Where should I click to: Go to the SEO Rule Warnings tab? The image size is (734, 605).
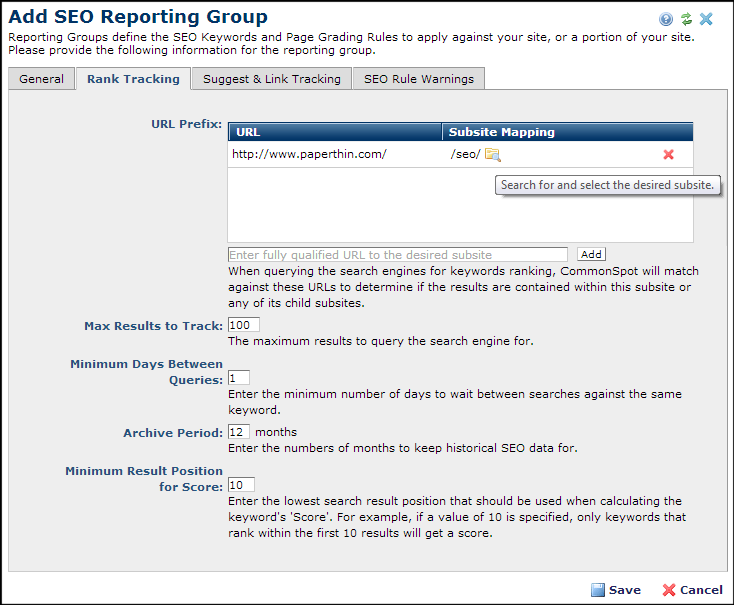(419, 79)
